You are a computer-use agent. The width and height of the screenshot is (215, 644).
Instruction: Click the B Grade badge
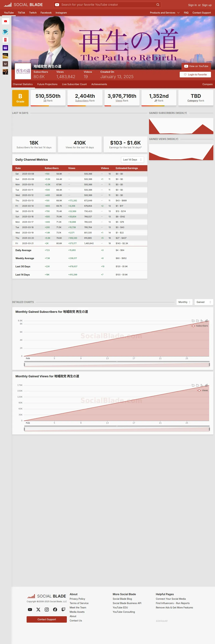[20, 98]
